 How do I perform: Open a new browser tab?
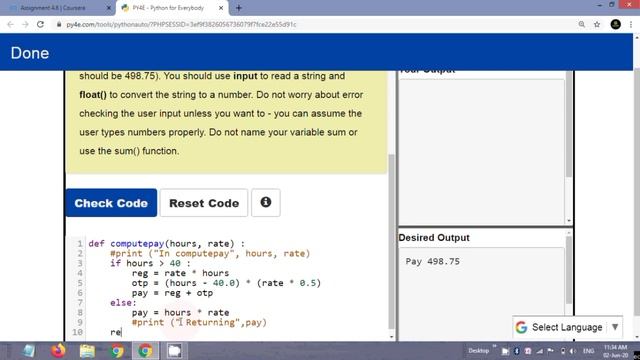tap(239, 8)
